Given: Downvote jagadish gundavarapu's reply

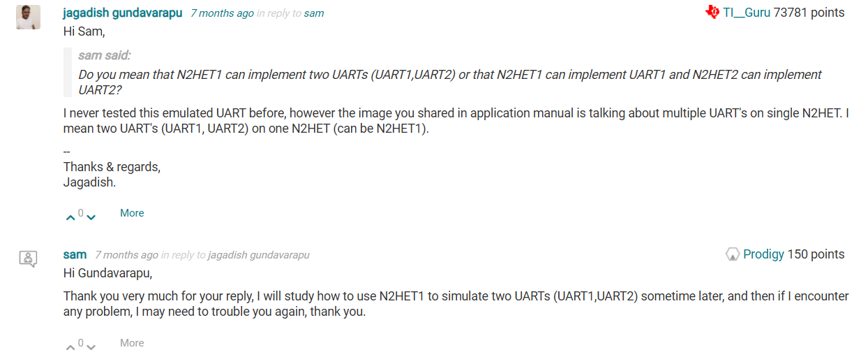Looking at the screenshot, I should click(x=91, y=217).
